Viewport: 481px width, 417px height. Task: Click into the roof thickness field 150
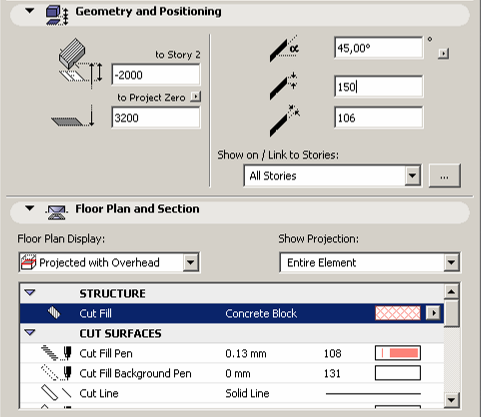379,87
